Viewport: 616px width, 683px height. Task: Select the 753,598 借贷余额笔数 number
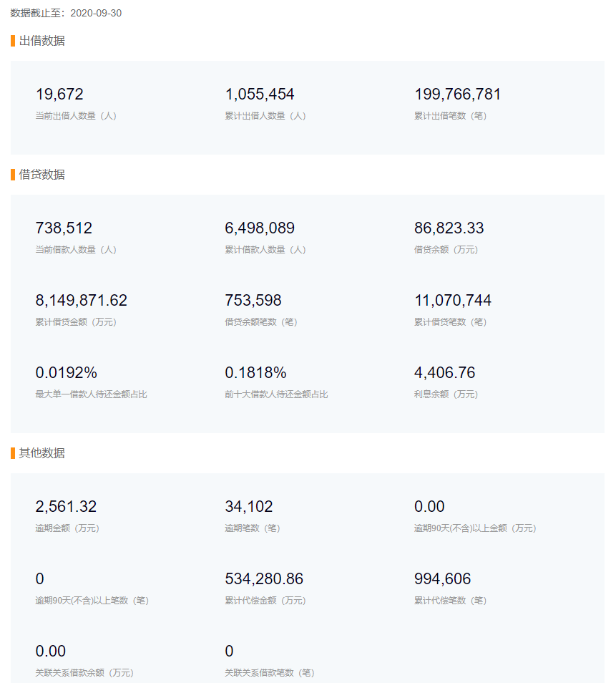(x=253, y=300)
